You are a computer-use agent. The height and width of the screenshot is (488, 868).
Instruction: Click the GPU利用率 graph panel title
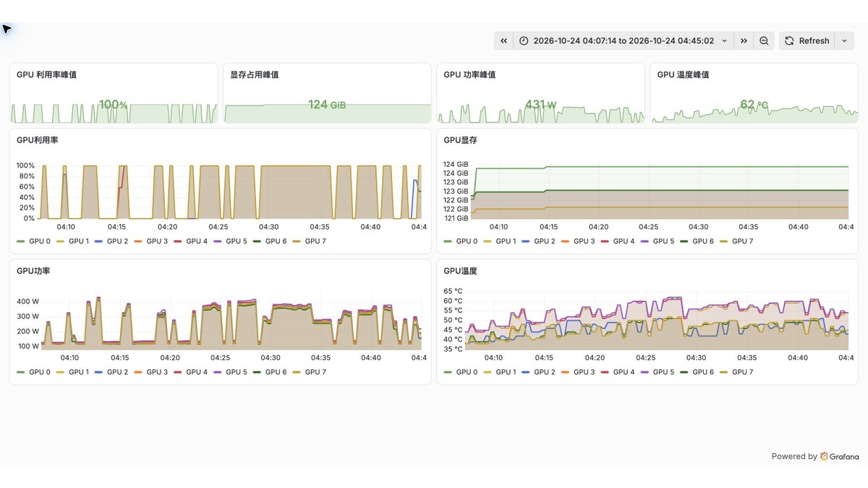click(x=38, y=140)
